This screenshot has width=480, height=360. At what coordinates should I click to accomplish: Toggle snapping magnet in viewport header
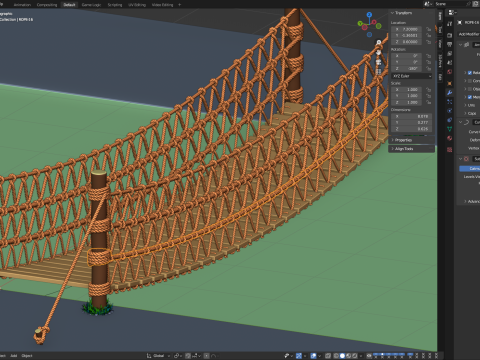[x=188, y=356]
